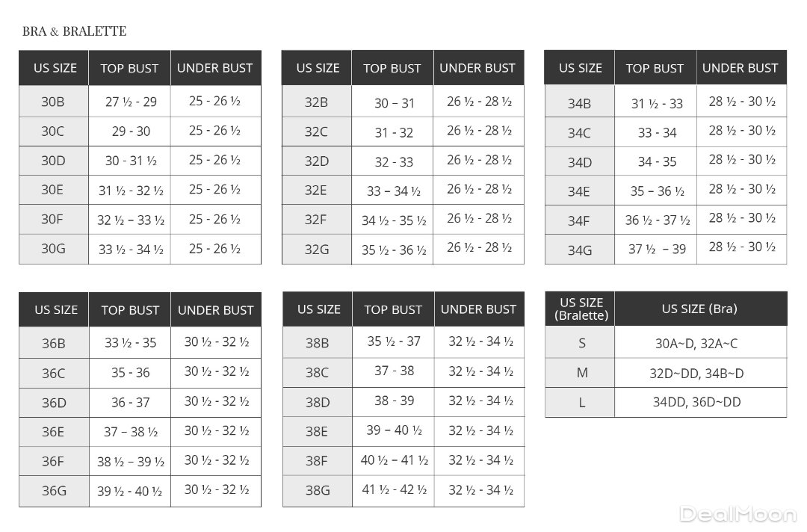Click the 34DD, 36D~DD bra range cell
Image resolution: width=807 pixels, height=532 pixels.
pyautogui.click(x=696, y=402)
